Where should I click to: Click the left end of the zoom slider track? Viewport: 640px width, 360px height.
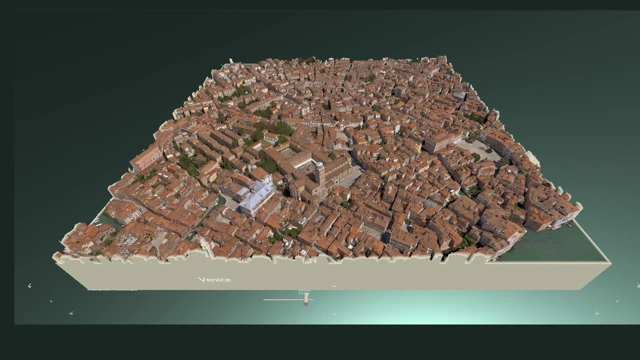265,300
